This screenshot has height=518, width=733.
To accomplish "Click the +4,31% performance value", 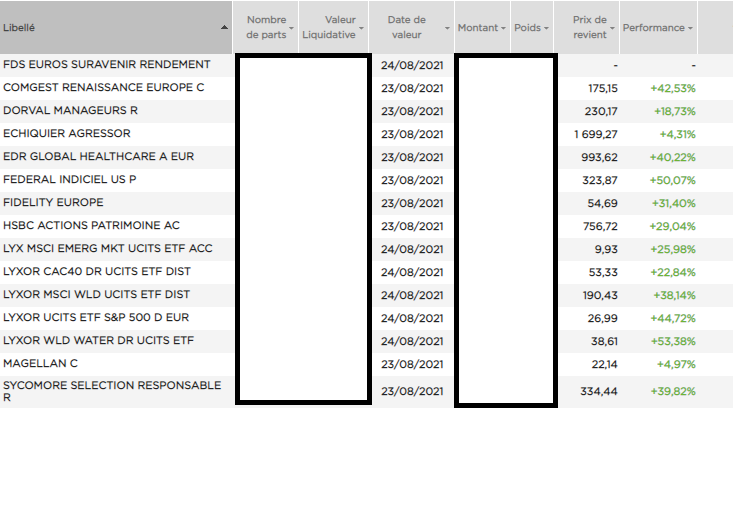I will pyautogui.click(x=677, y=134).
